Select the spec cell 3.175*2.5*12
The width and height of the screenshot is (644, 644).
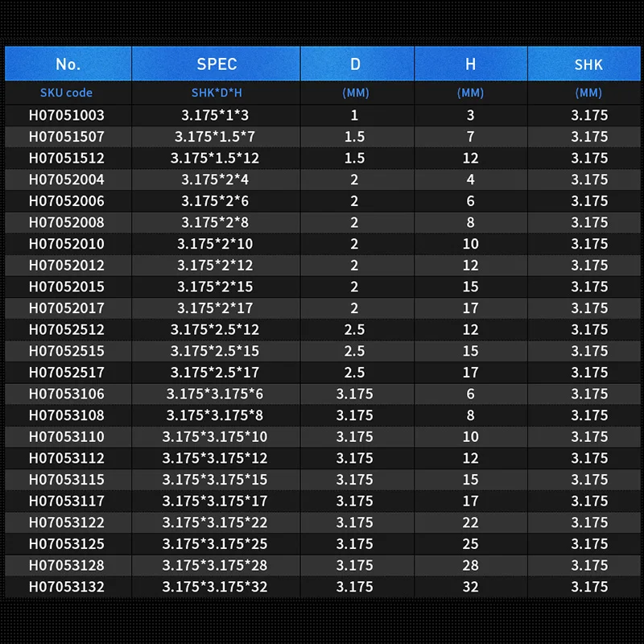[215, 330]
